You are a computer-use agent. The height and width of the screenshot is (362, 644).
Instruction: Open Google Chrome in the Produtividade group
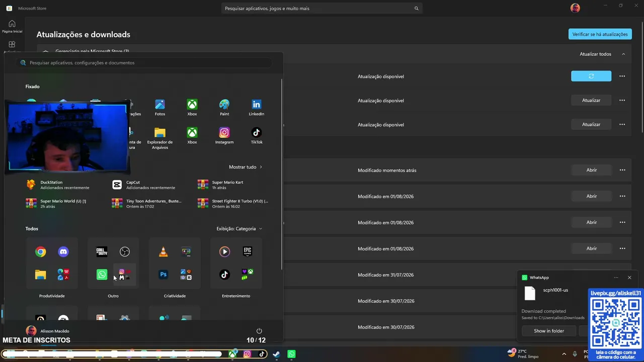point(41,252)
